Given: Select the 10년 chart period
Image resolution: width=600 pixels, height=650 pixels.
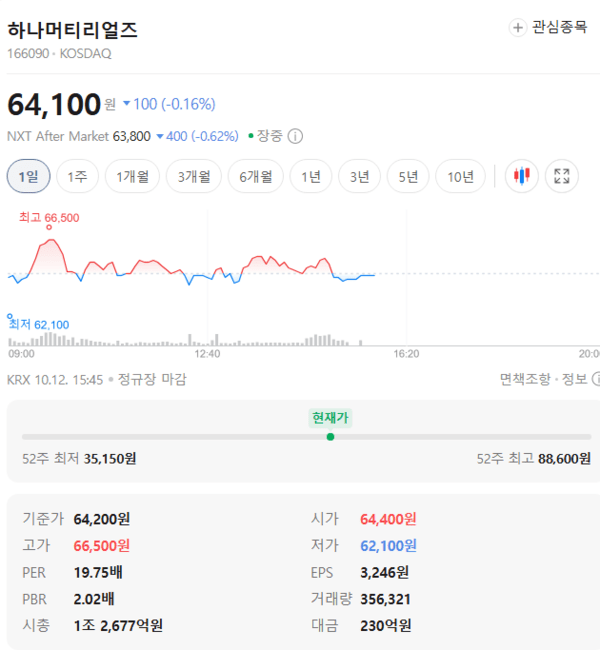Looking at the screenshot, I should (x=460, y=176).
